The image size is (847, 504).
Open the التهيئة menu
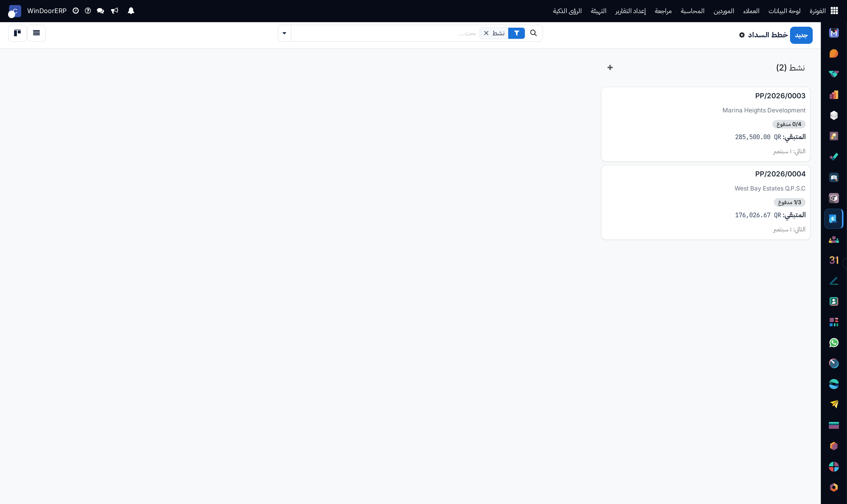[599, 11]
